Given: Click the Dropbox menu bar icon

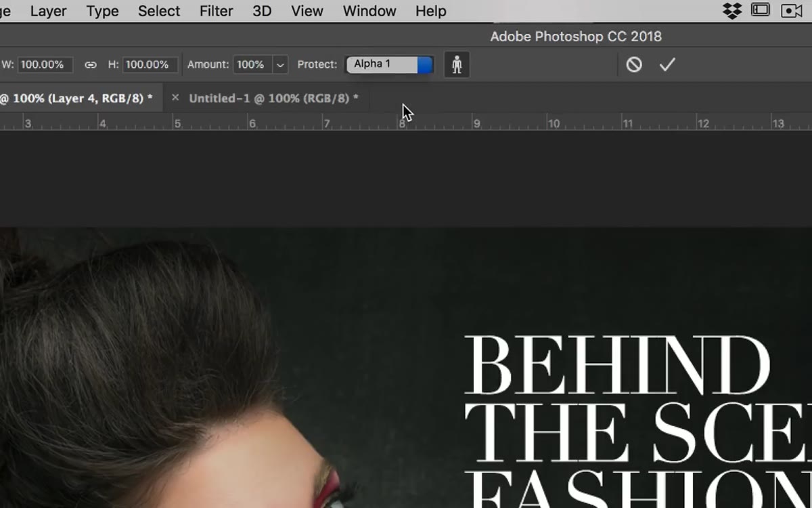Looking at the screenshot, I should pos(732,11).
